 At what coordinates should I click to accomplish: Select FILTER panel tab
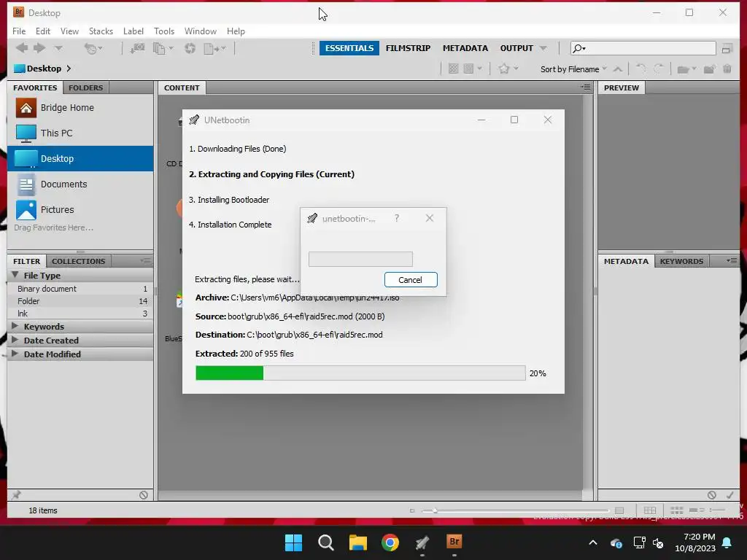pos(27,261)
